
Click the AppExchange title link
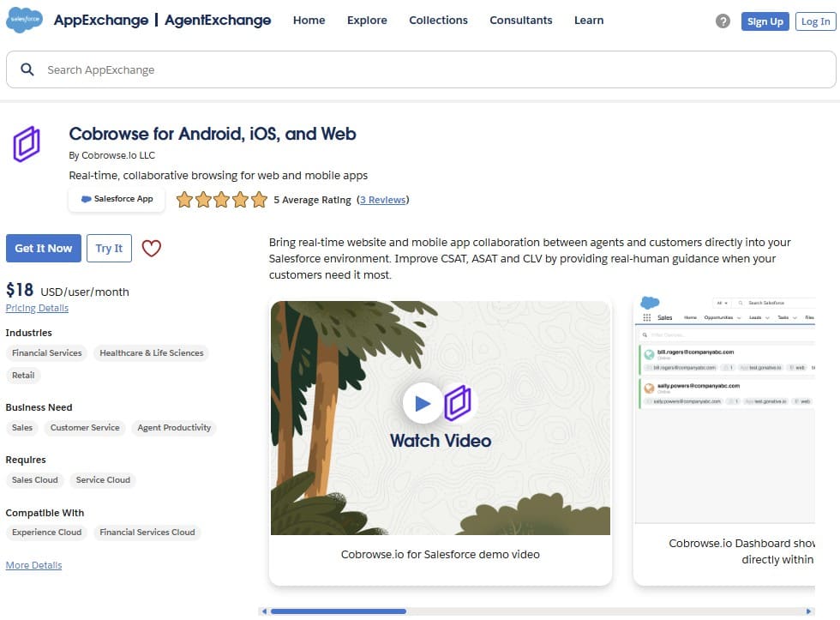coord(101,21)
